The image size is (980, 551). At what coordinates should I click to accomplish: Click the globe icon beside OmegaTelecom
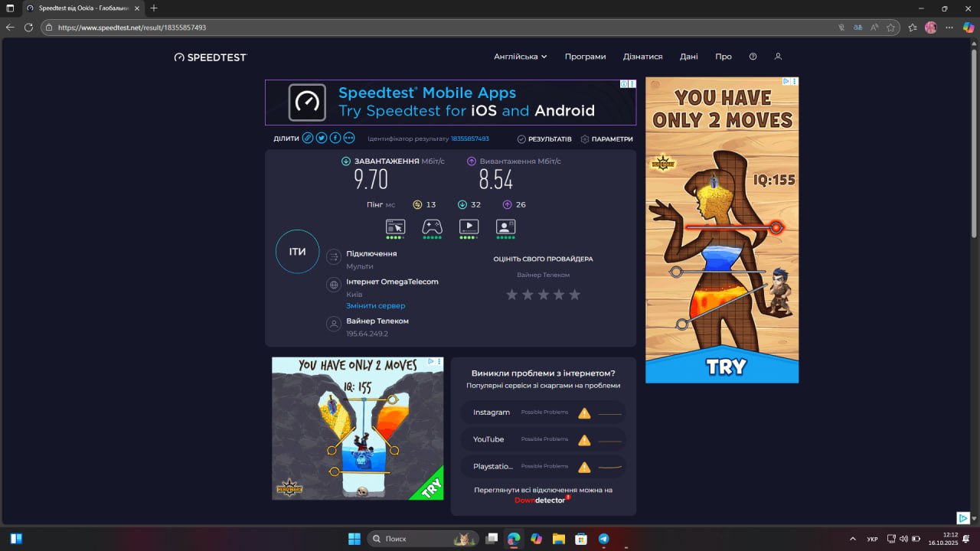(x=334, y=285)
